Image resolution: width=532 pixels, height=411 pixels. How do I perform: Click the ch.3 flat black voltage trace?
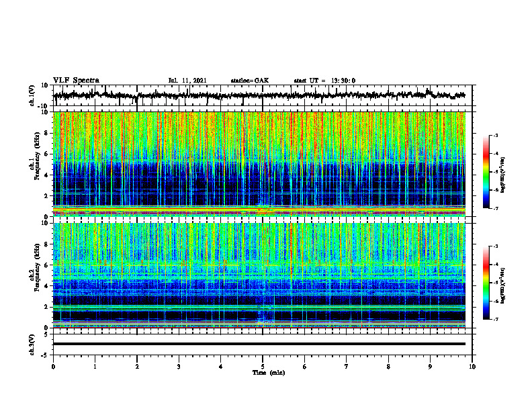pyautogui.click(x=259, y=344)
